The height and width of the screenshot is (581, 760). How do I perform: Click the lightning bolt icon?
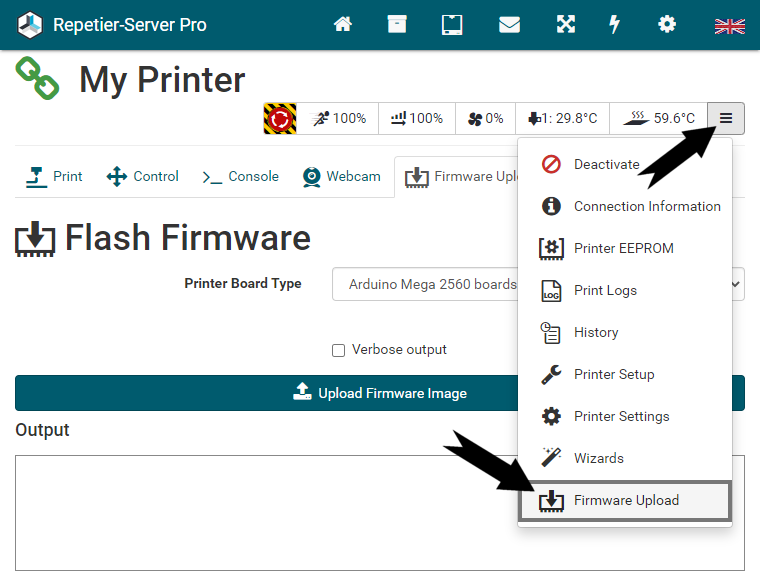615,25
